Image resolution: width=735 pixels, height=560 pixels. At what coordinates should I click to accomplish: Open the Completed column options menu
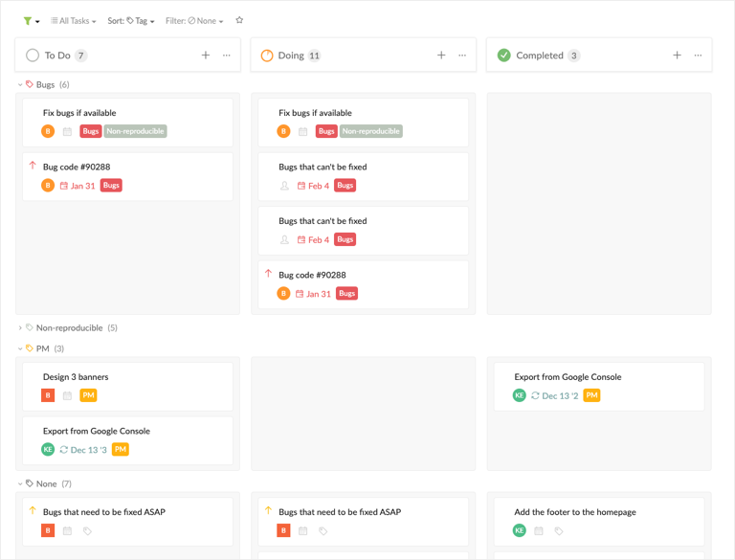pyautogui.click(x=698, y=56)
